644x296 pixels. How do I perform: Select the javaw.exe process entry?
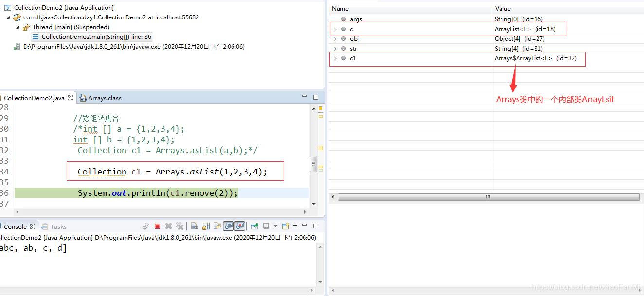(134, 46)
